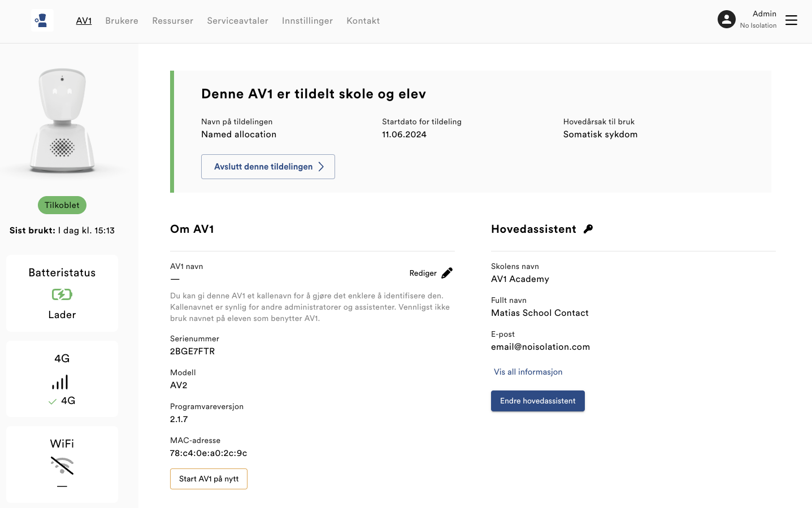Click the Matias School Contact name
Image resolution: width=812 pixels, height=508 pixels.
(540, 312)
